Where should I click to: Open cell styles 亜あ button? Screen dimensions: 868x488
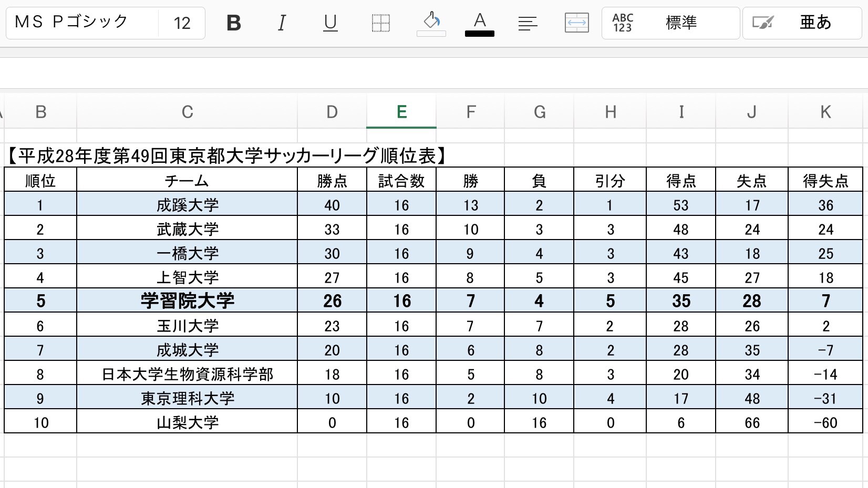pos(802,23)
